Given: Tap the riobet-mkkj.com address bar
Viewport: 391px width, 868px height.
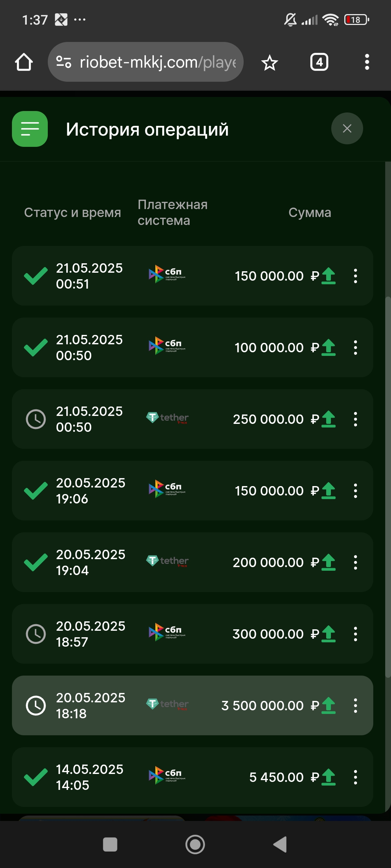Looking at the screenshot, I should click(x=157, y=62).
